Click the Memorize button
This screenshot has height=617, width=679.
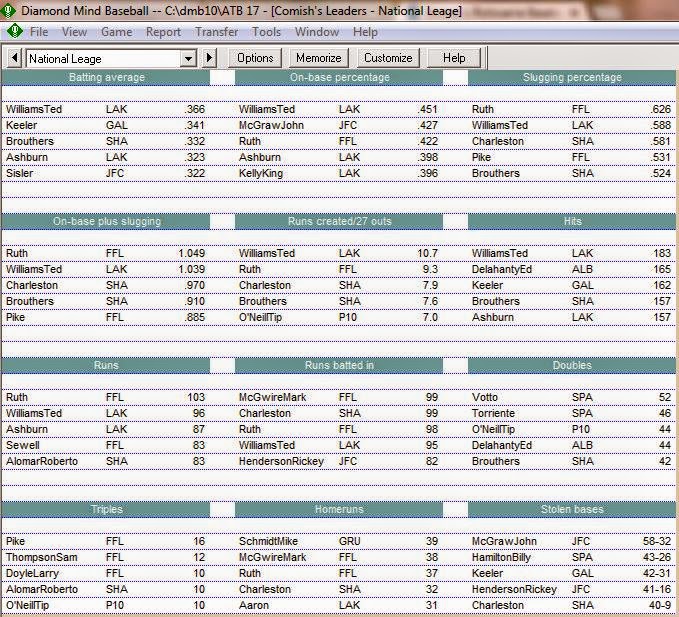(318, 58)
